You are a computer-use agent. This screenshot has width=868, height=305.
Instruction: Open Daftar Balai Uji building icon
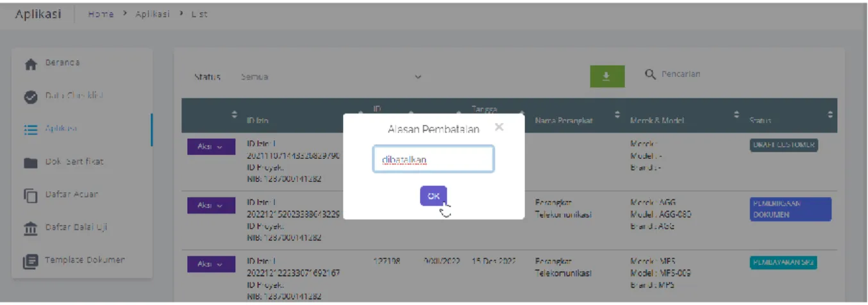[30, 228]
